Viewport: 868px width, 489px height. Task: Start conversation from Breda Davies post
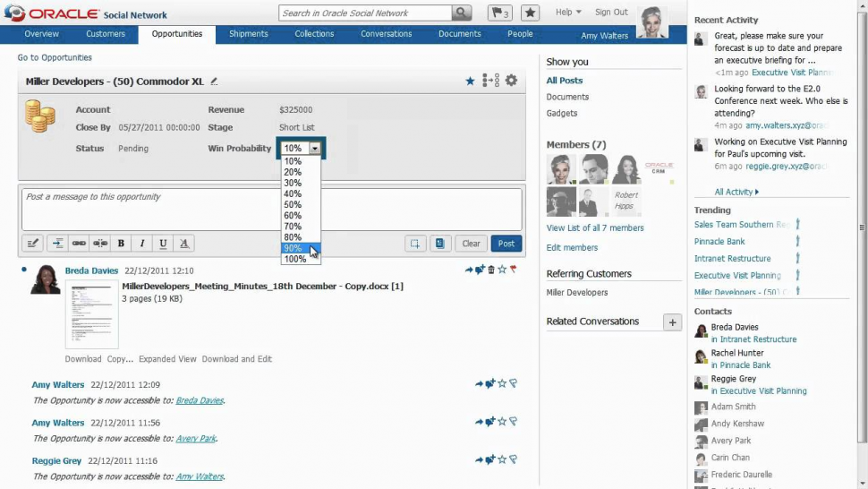click(480, 270)
